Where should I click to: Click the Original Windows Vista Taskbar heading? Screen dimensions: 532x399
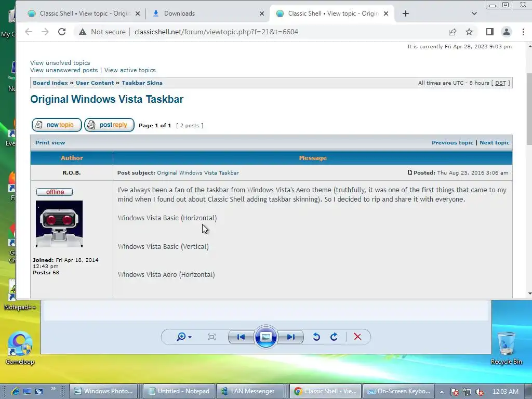(107, 99)
